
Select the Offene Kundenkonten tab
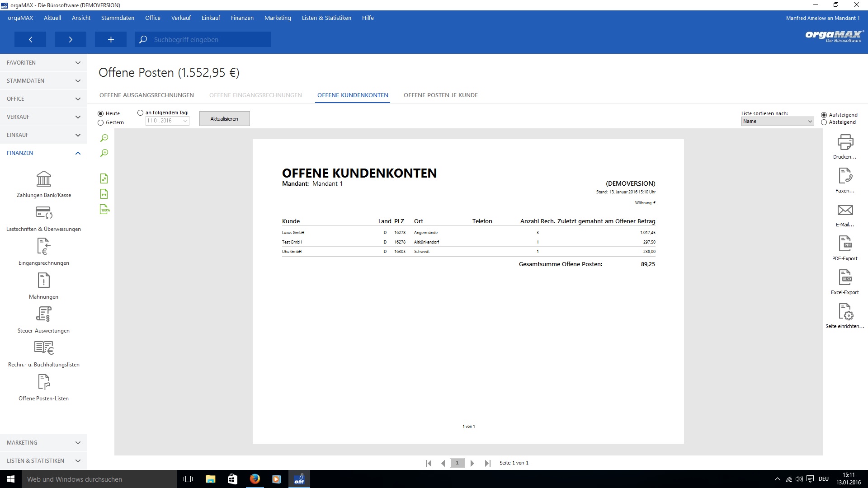tap(353, 95)
